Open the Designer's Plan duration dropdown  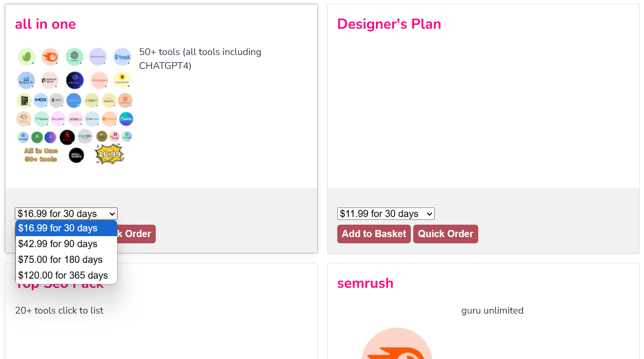coord(386,214)
